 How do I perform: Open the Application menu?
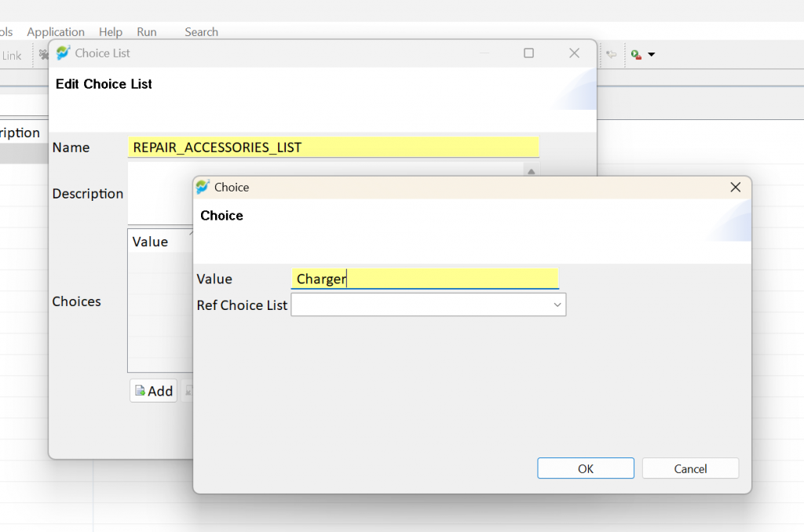pyautogui.click(x=56, y=31)
